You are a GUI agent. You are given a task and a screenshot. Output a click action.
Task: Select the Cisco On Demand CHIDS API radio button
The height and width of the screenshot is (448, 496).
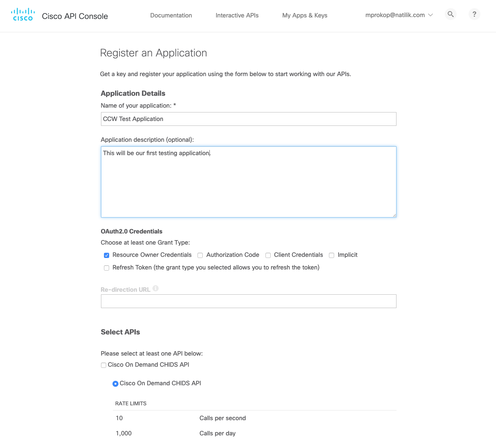tap(115, 383)
